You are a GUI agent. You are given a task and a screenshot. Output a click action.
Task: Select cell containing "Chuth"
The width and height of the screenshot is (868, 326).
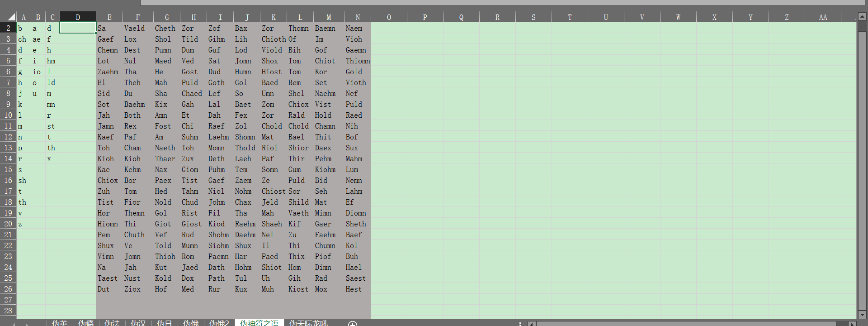138,235
